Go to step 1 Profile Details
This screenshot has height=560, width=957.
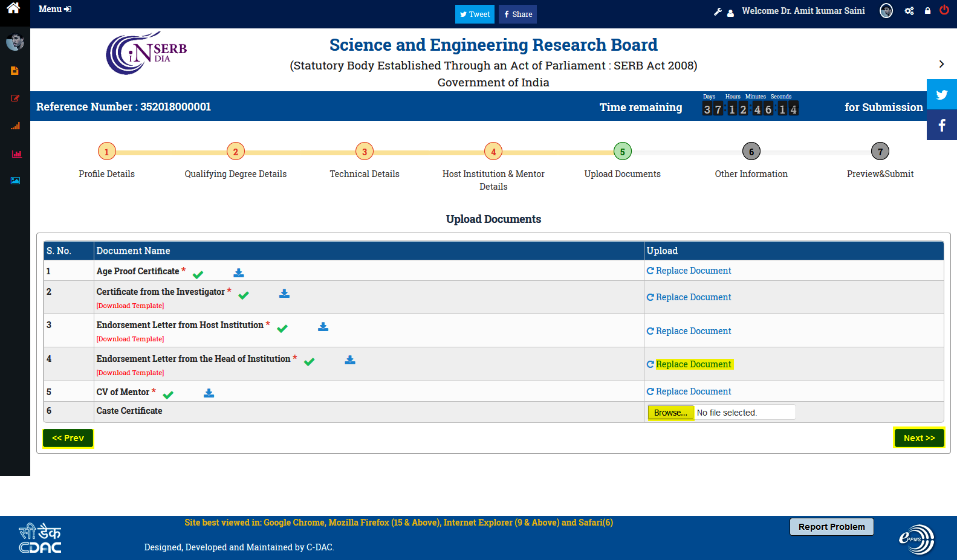pyautogui.click(x=107, y=152)
